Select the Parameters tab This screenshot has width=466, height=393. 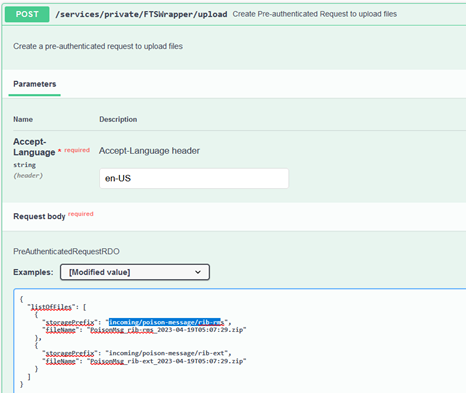(x=35, y=84)
